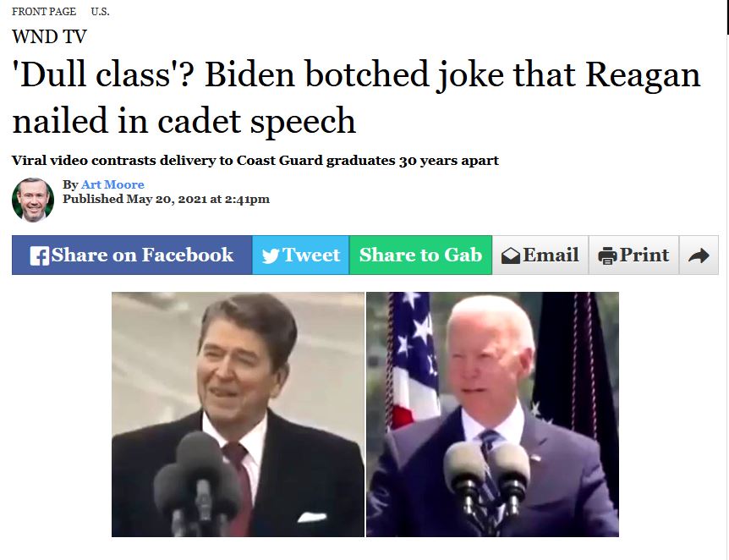Image resolution: width=729 pixels, height=560 pixels.
Task: Click the Facebook logo icon
Action: pos(40,255)
